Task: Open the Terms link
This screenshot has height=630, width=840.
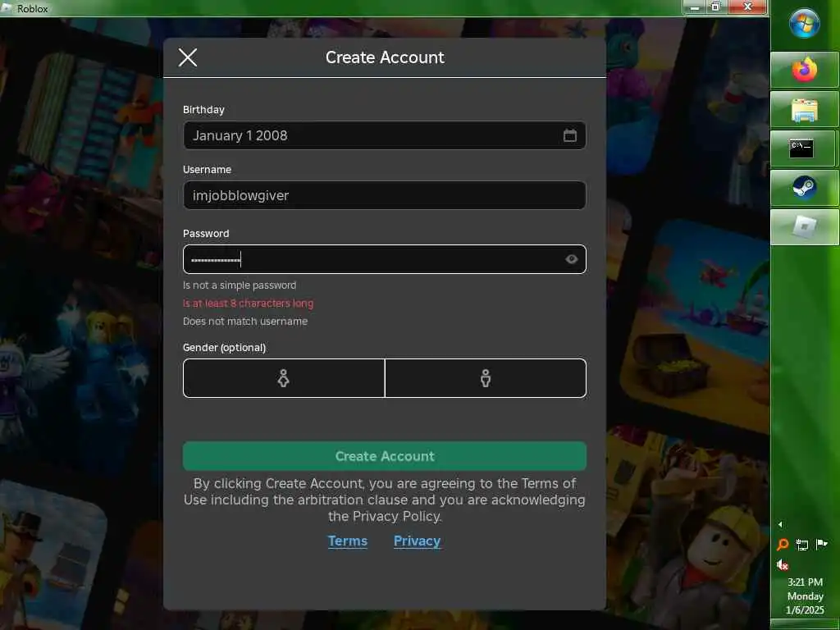Action: coord(348,541)
